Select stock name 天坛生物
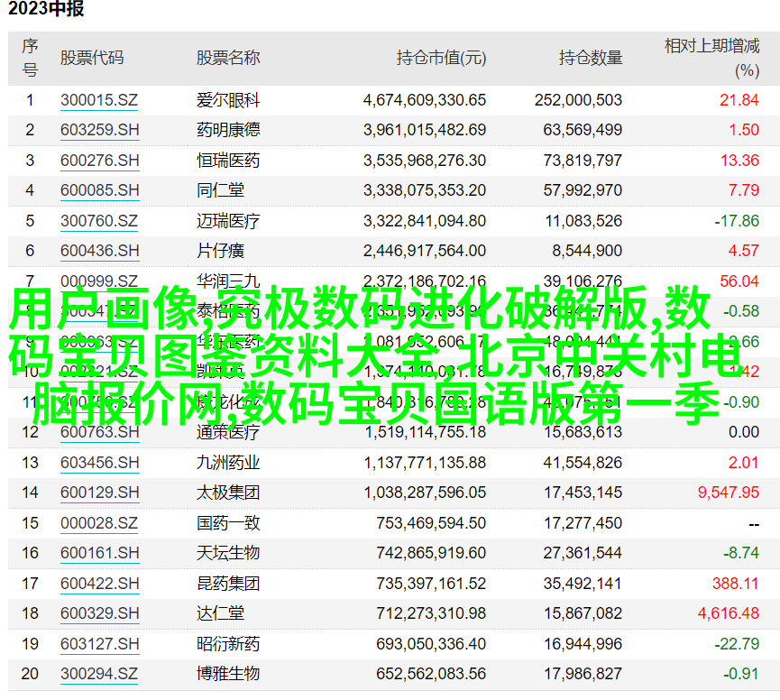The height and width of the screenshot is (700, 780). 228,553
